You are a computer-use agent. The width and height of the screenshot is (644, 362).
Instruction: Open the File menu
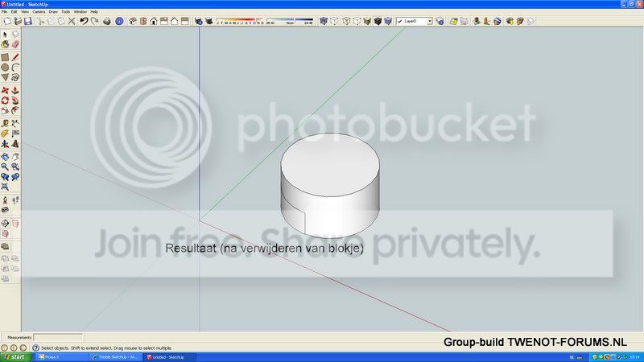(x=4, y=12)
